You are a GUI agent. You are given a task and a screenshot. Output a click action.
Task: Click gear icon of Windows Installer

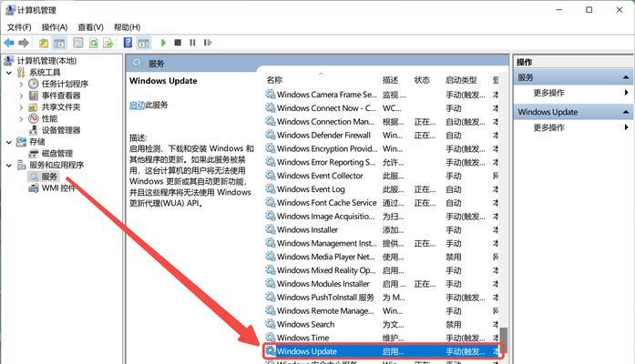coord(270,229)
